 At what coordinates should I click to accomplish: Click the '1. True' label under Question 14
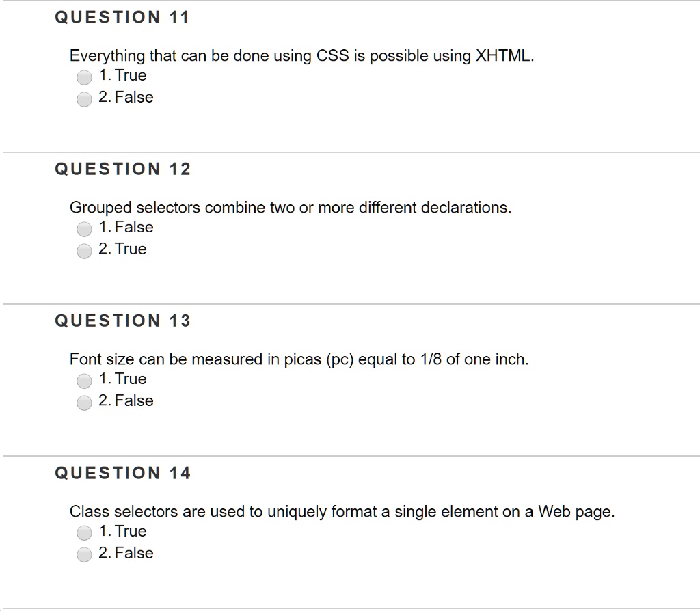(123, 530)
